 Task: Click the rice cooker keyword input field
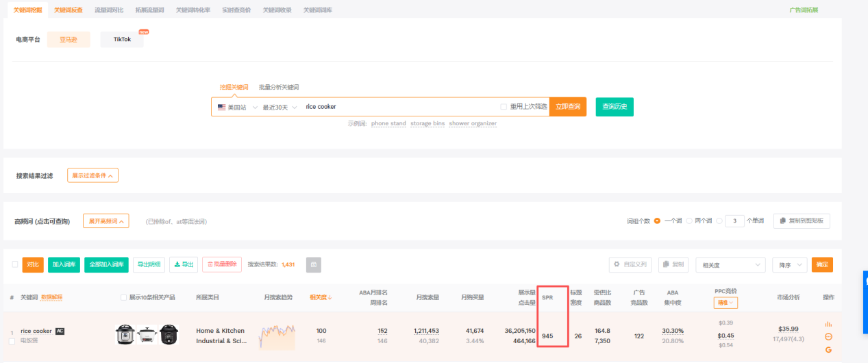tap(401, 107)
